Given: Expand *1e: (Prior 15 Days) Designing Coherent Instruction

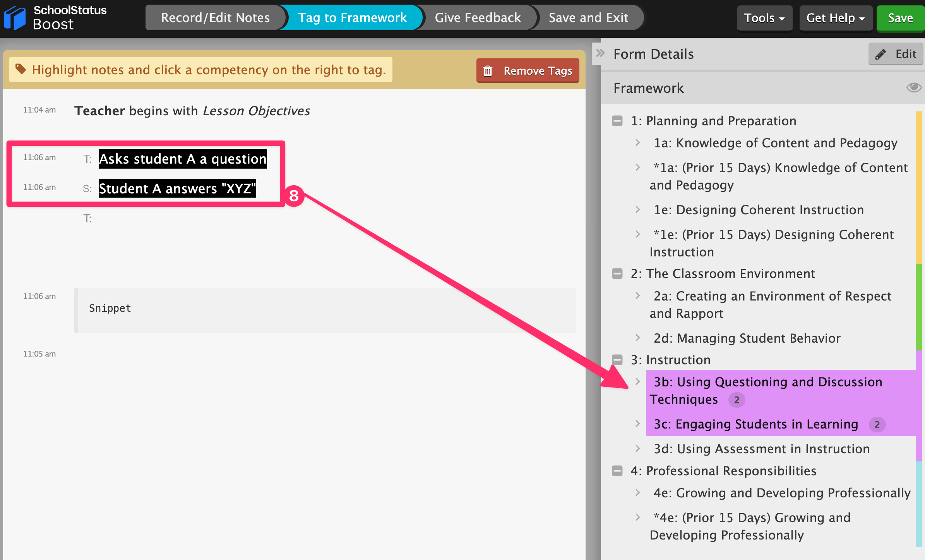Looking at the screenshot, I should (637, 234).
